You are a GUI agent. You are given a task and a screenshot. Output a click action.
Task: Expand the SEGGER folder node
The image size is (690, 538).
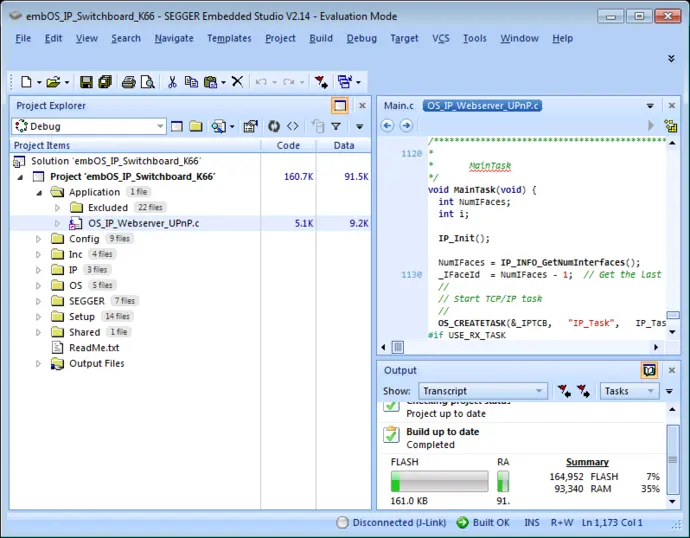(39, 301)
